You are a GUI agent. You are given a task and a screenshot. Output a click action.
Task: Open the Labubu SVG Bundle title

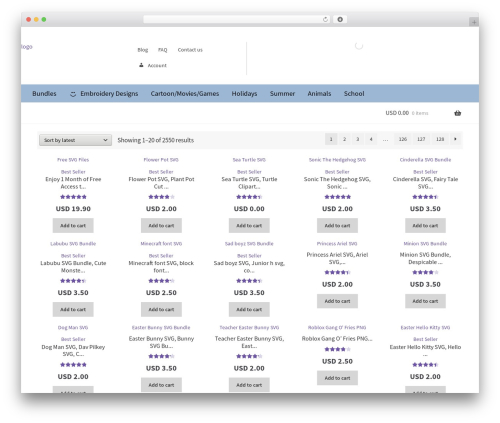click(x=73, y=244)
